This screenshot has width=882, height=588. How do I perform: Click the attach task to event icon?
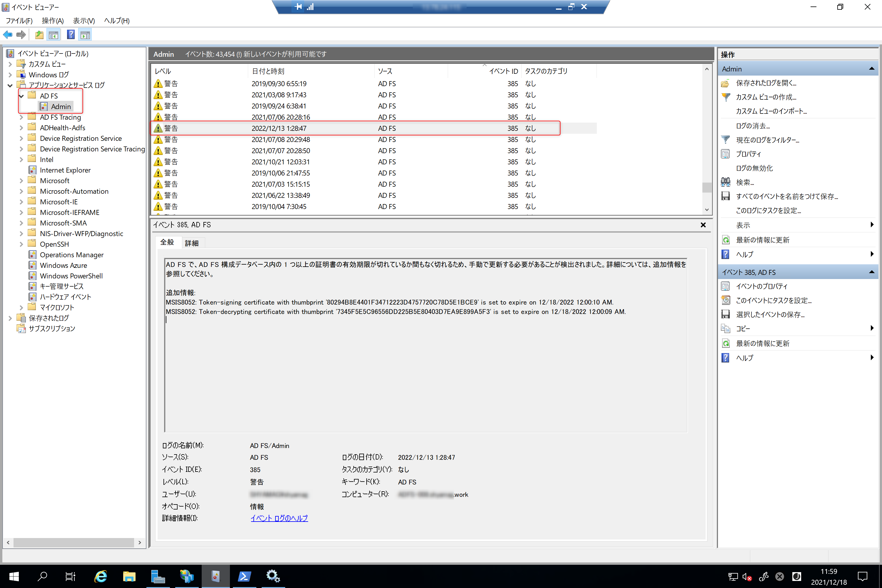(x=725, y=300)
